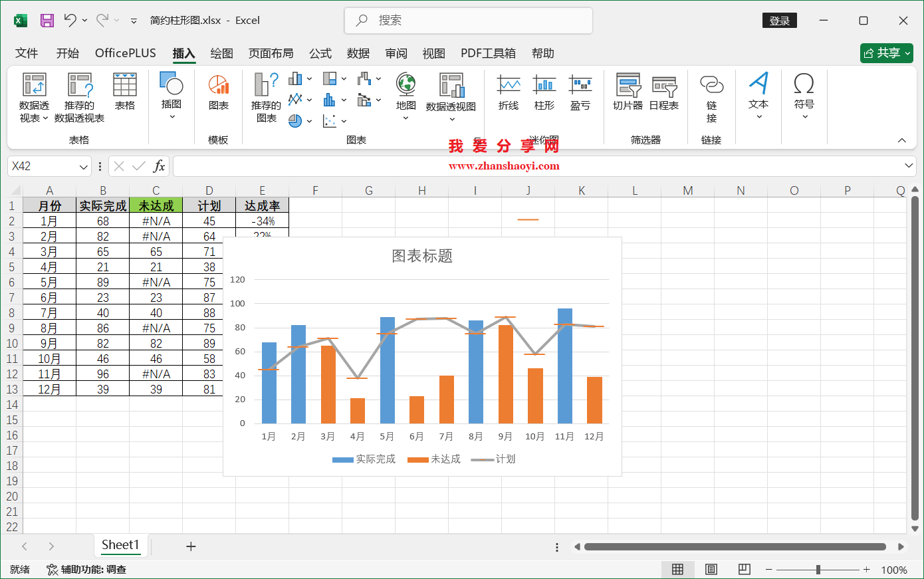
Task: Switch to 普通 view in status bar
Action: click(677, 569)
